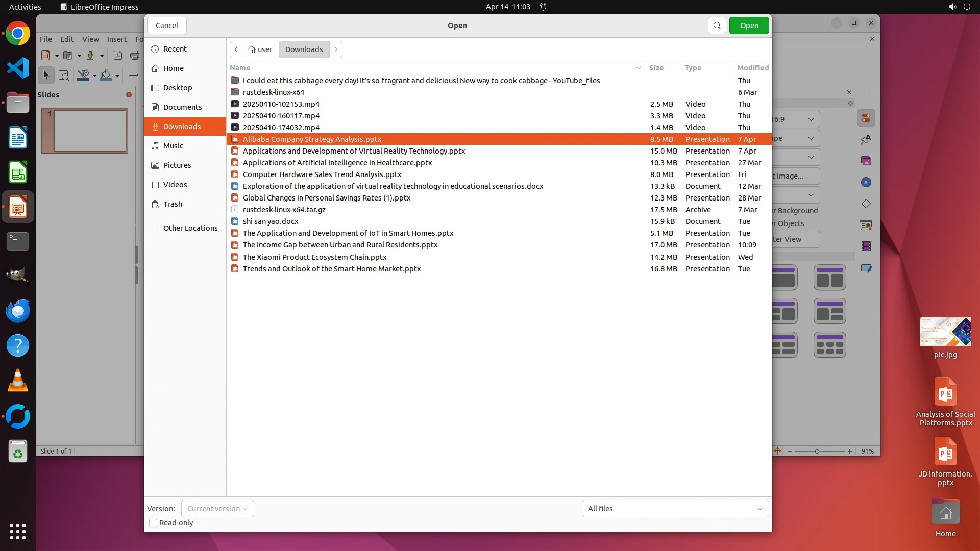980x551 pixels.
Task: Open the Sidebar Navigator compass icon
Action: tap(866, 183)
